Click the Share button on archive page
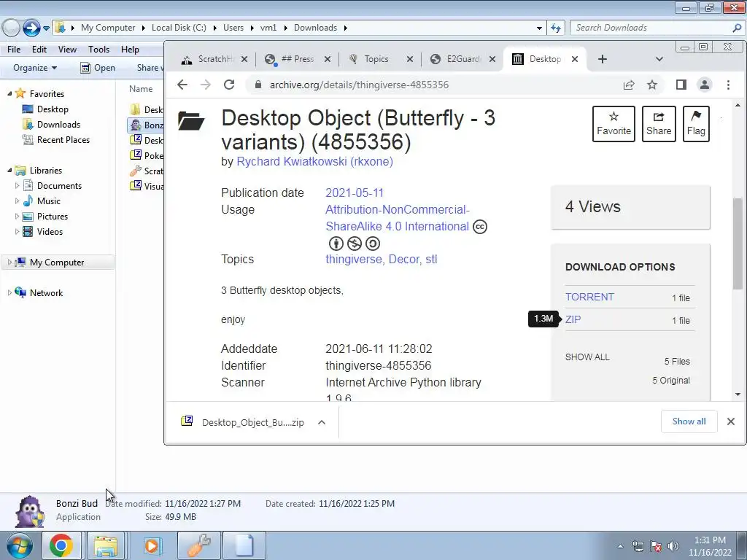The image size is (747, 560). coord(659,124)
